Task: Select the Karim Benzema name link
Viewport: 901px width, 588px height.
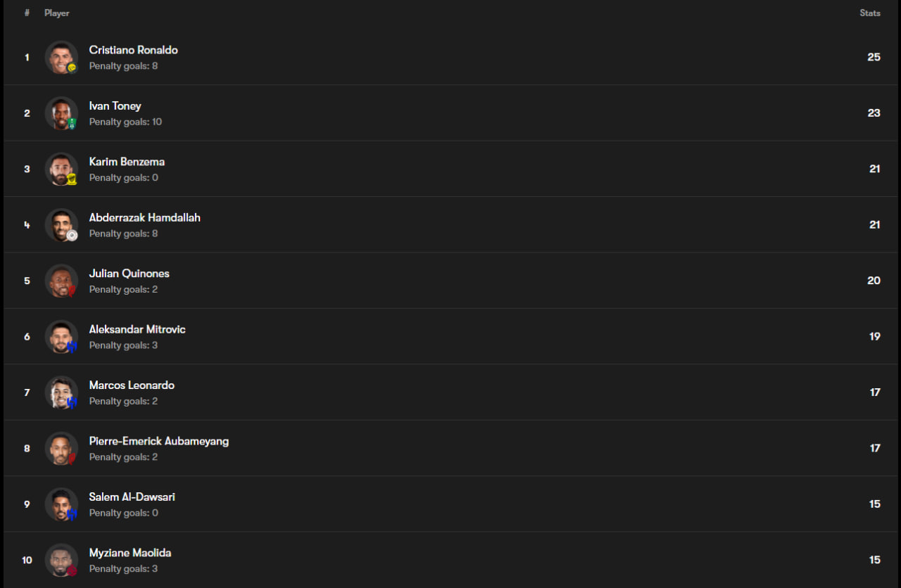Action: [127, 162]
